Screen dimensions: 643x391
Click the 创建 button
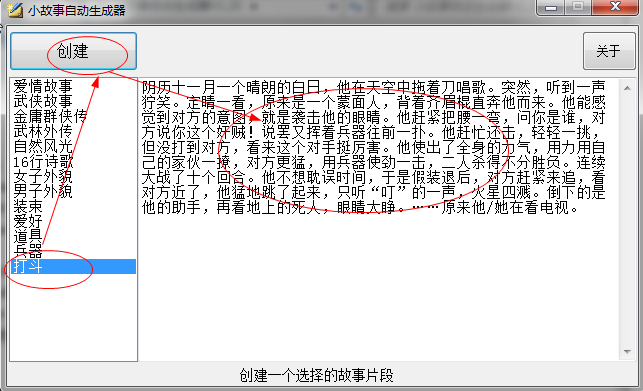coord(73,51)
